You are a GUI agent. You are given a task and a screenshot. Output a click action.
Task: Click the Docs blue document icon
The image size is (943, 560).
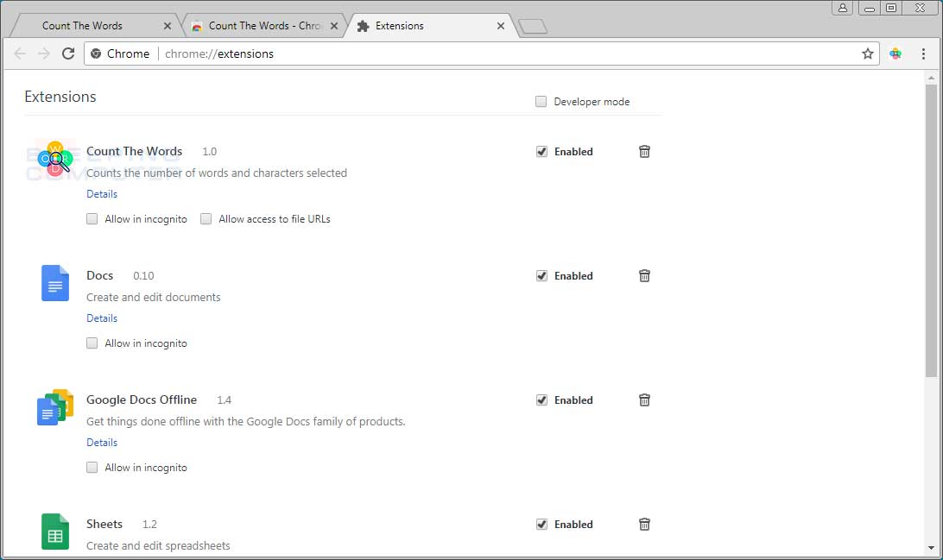[x=54, y=283]
